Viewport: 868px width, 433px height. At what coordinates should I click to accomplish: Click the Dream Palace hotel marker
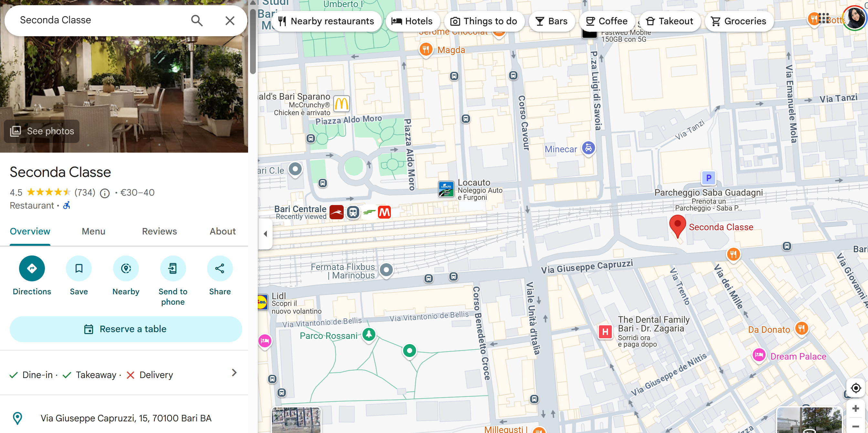[x=759, y=355]
